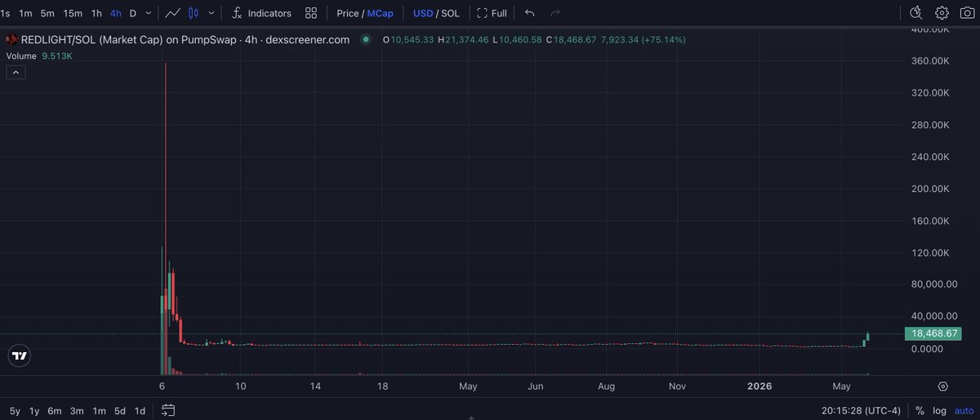
Task: Open the quick search magnifier icon
Action: click(915, 13)
